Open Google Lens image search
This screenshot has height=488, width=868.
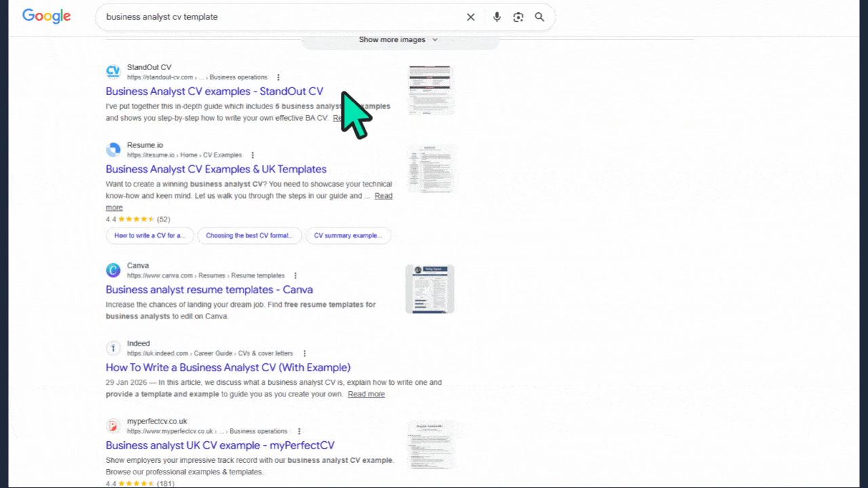pyautogui.click(x=518, y=17)
